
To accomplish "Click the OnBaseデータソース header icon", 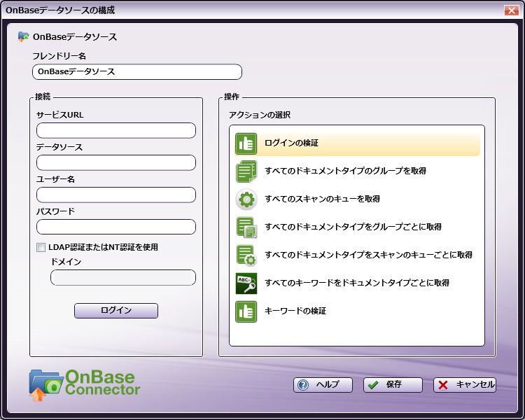I will [24, 37].
